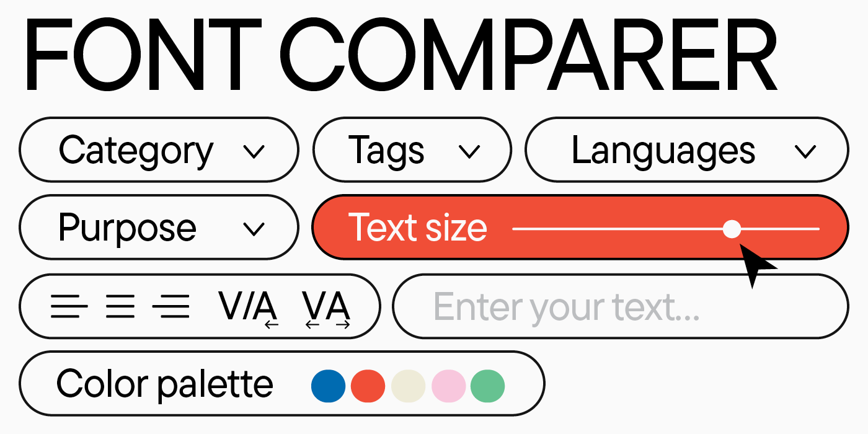Click the Text size slider handle
Image resolution: width=868 pixels, height=434 pixels.
pyautogui.click(x=732, y=229)
